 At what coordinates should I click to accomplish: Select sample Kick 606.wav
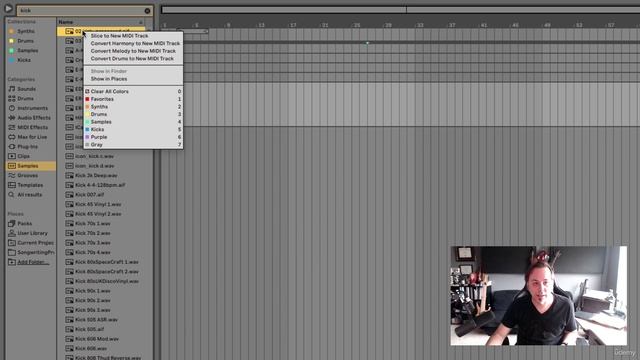click(x=91, y=349)
